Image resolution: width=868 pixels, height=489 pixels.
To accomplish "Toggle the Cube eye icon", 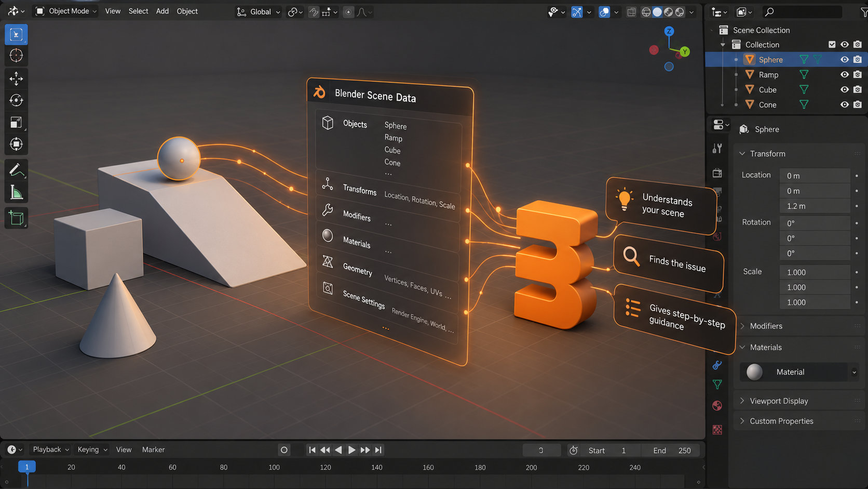I will pyautogui.click(x=845, y=89).
